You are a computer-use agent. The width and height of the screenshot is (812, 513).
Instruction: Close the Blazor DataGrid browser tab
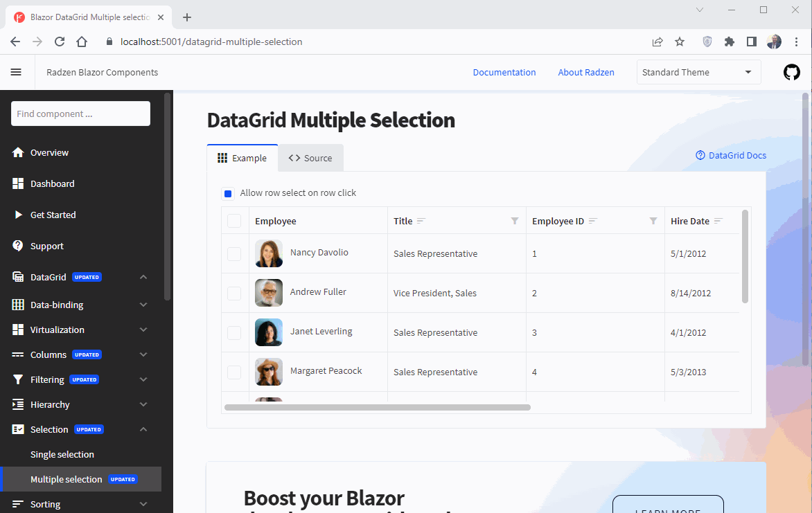coord(161,17)
